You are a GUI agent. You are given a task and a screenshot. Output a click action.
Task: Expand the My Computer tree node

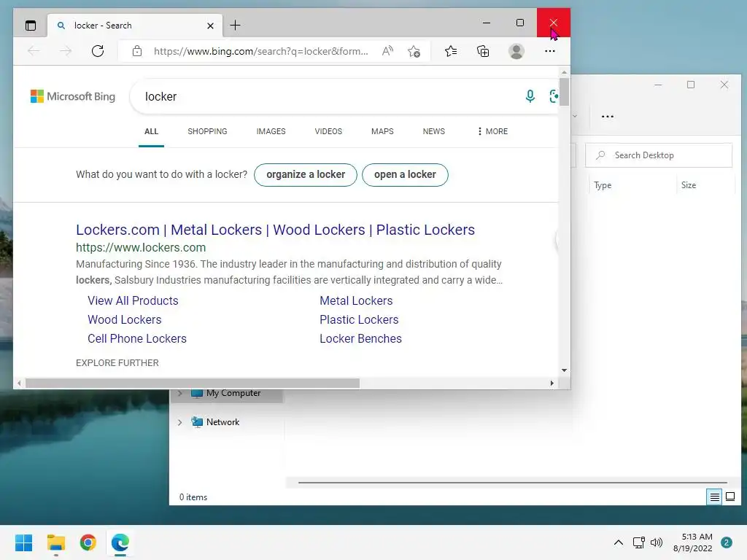180,393
